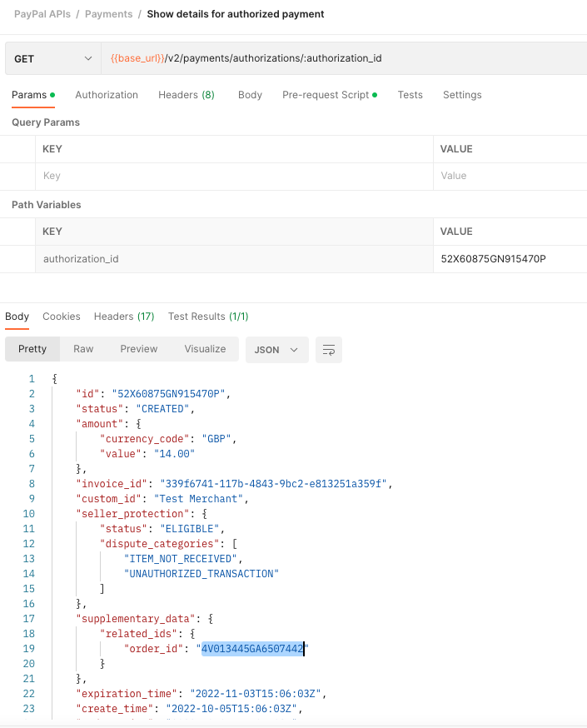
Task: Click the query param Value input
Action: (x=510, y=176)
